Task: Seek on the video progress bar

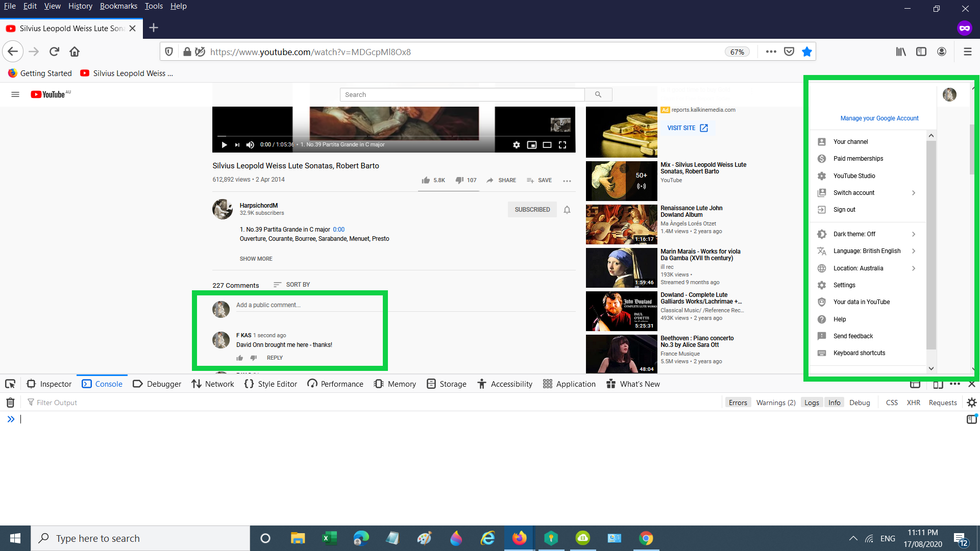Action: point(394,136)
